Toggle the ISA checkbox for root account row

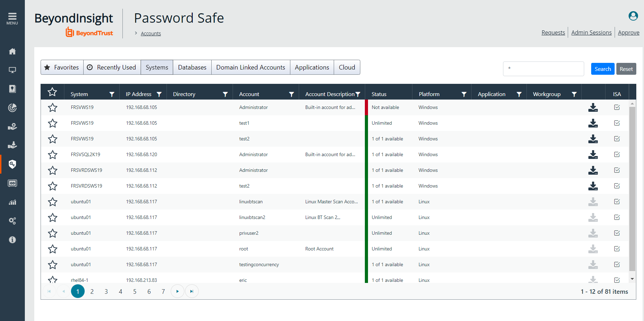click(x=617, y=249)
